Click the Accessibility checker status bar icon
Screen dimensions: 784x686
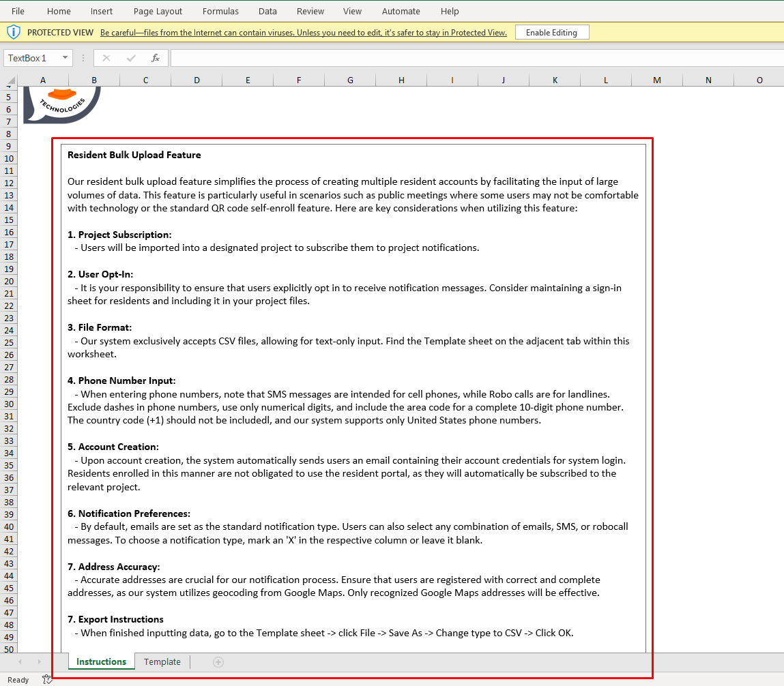47,679
